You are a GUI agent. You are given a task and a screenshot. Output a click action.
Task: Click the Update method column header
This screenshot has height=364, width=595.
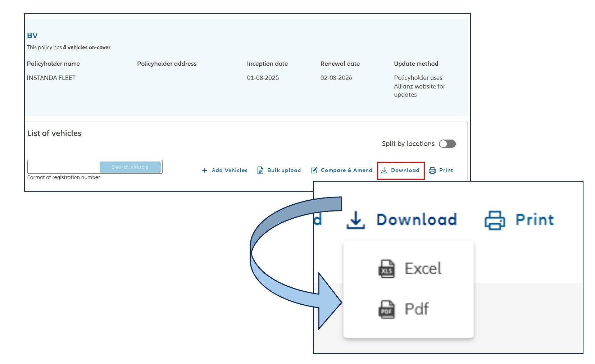[x=416, y=64]
